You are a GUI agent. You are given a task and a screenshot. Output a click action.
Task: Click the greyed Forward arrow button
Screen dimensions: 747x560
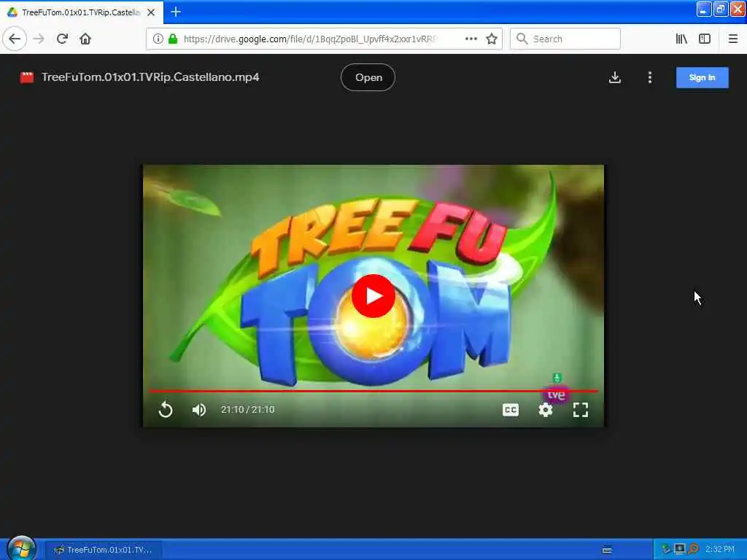(39, 39)
